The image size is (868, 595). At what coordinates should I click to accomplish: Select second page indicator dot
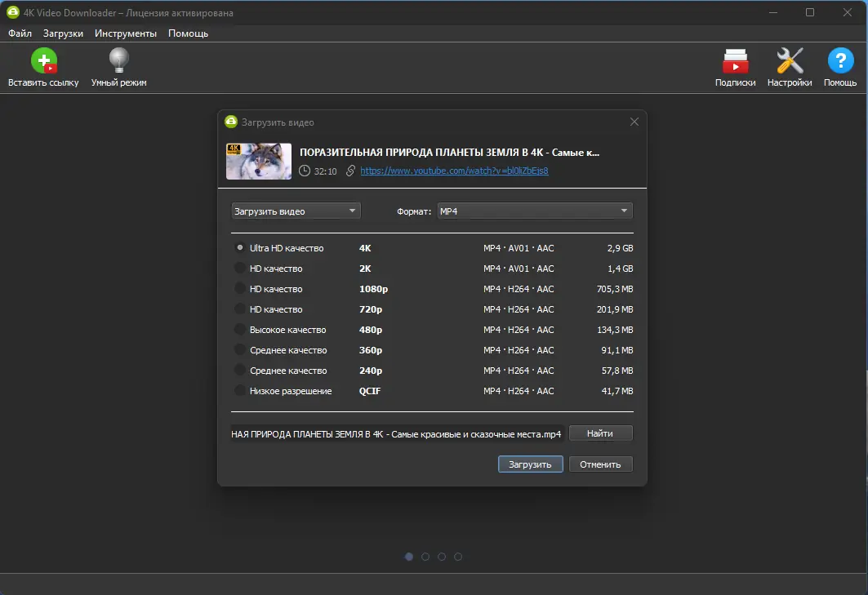tap(425, 557)
